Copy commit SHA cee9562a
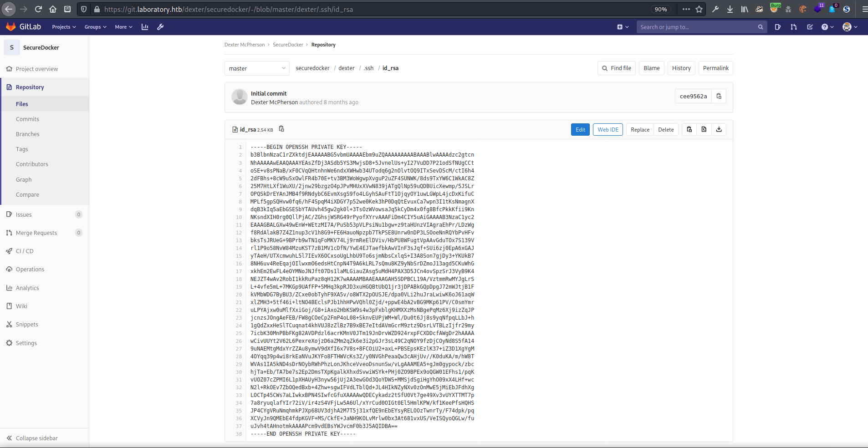 [x=719, y=96]
